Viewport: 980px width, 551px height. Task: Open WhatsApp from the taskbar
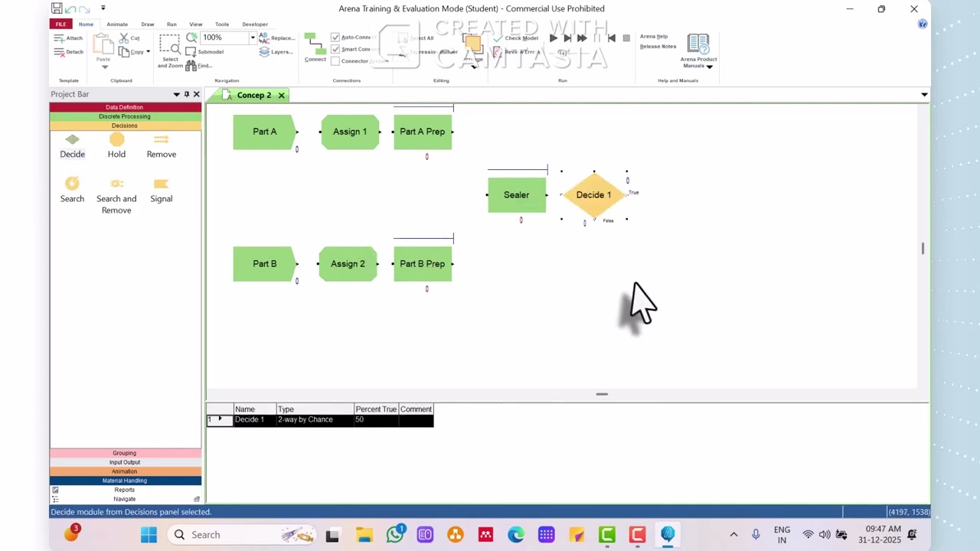[x=395, y=535]
